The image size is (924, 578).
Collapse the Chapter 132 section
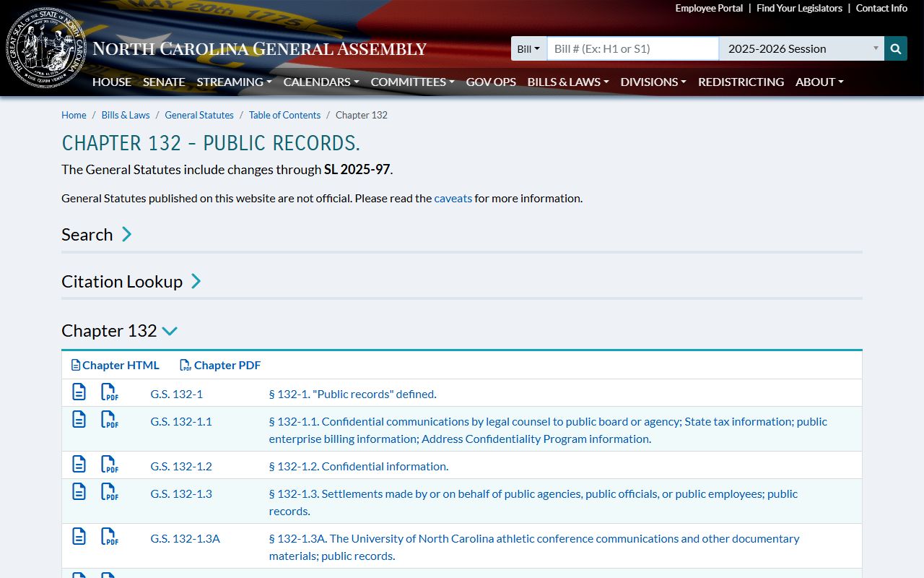coord(119,330)
